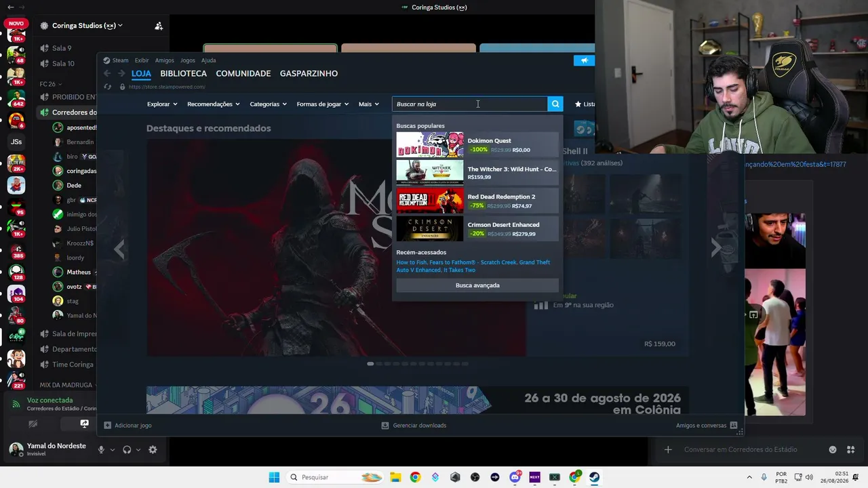Open Discord emoji picker in chat bar

point(833,449)
